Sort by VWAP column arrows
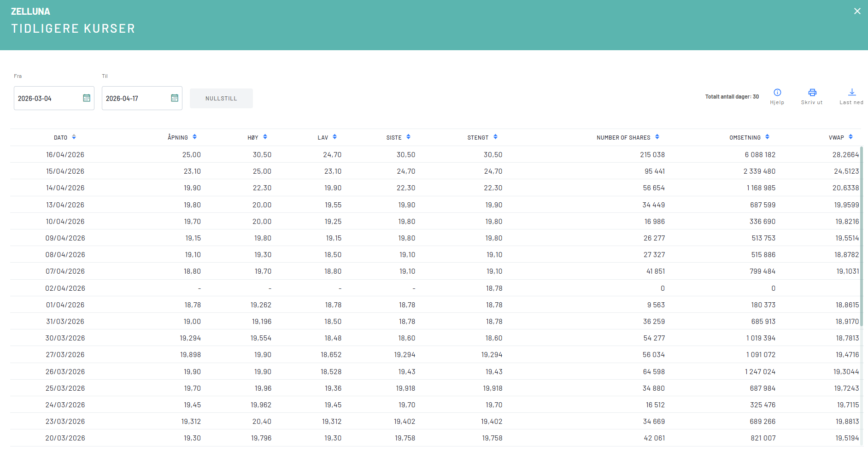The width and height of the screenshot is (868, 452). (851, 137)
